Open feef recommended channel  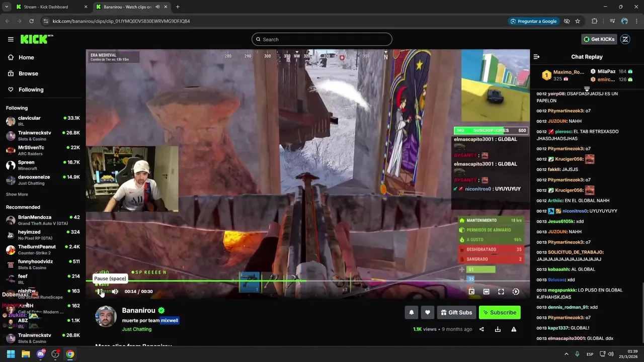(x=43, y=279)
